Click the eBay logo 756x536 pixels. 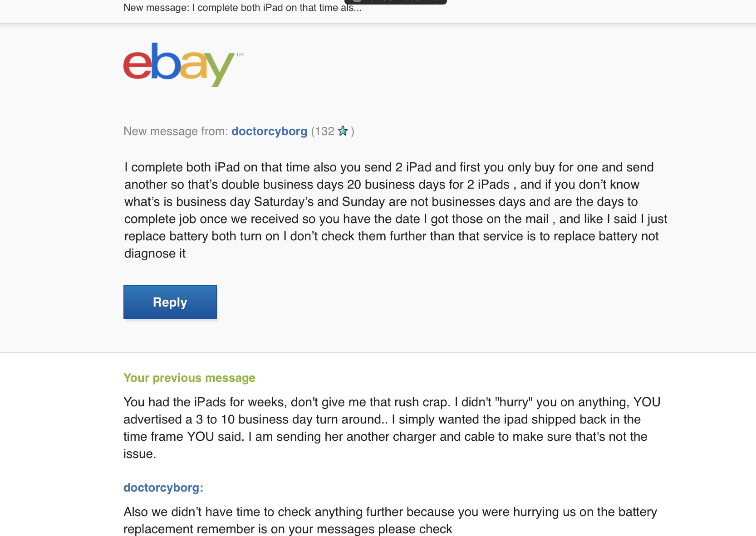(179, 64)
